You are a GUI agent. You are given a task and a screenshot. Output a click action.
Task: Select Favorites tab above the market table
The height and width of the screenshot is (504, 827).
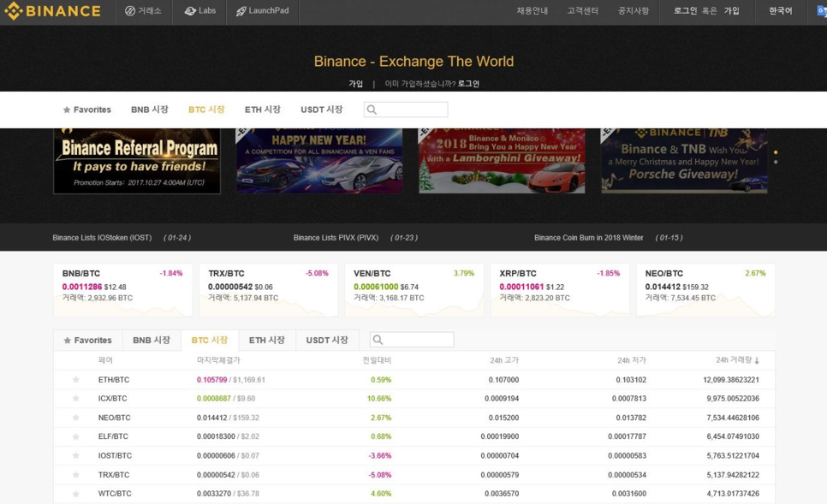(88, 341)
